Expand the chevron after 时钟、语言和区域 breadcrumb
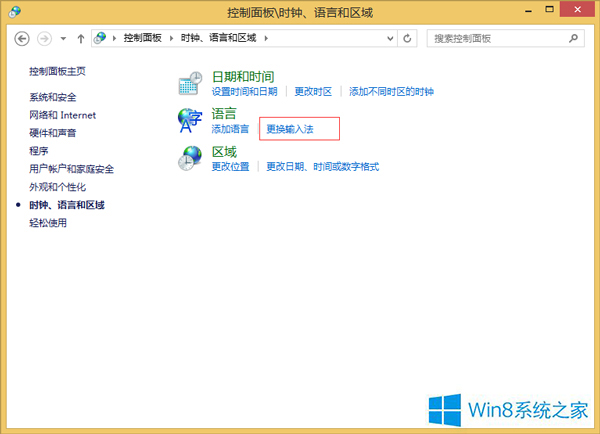This screenshot has width=600, height=434. coord(266,38)
